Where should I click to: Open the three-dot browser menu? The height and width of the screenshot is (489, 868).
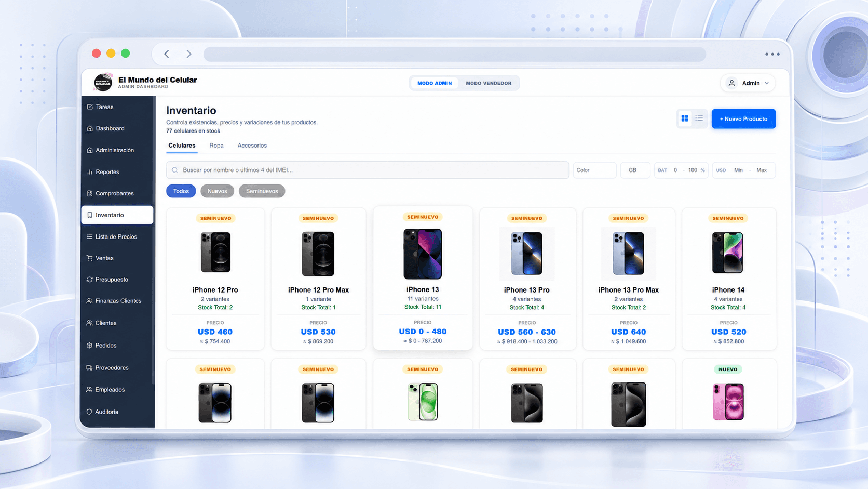[772, 54]
